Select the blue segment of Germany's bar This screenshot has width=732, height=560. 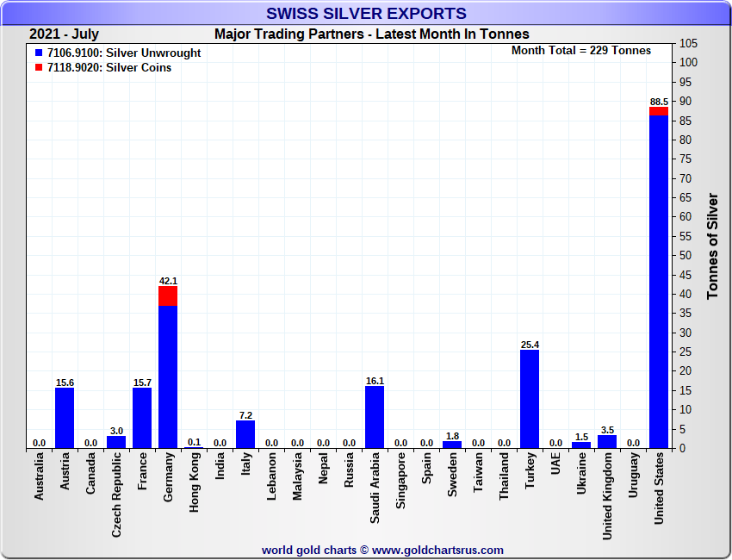[x=168, y=377]
